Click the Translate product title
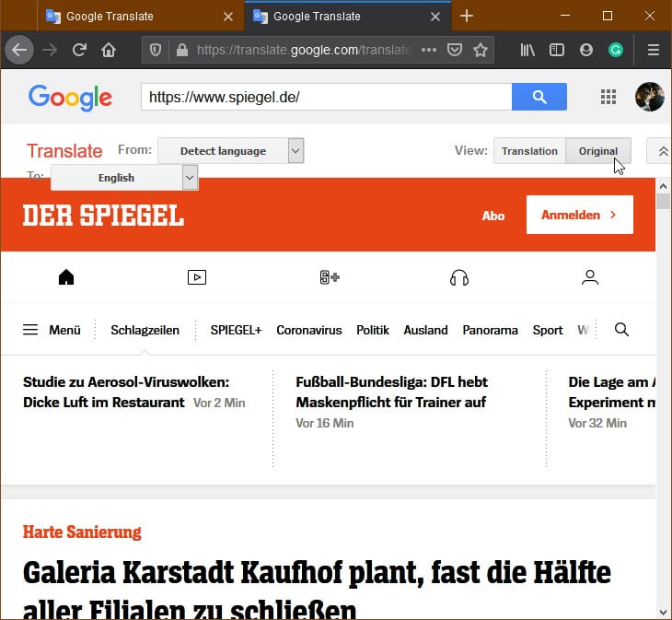This screenshot has height=620, width=672. [x=64, y=151]
